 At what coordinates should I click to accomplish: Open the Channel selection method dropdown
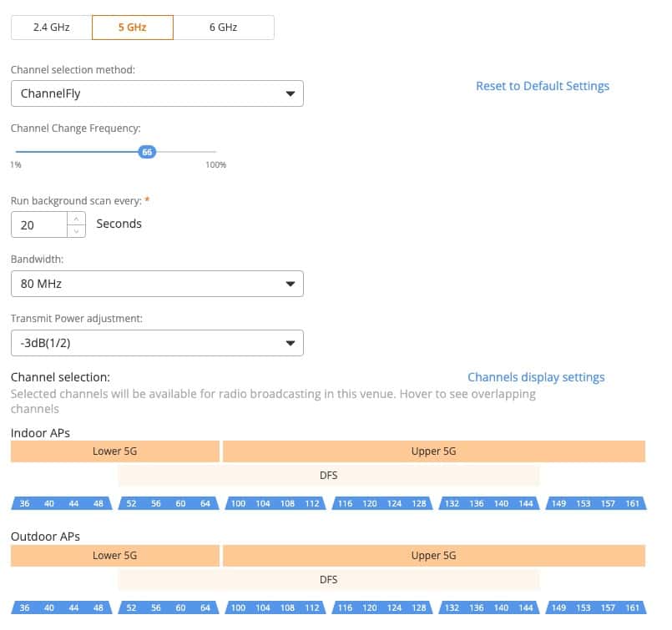[157, 93]
